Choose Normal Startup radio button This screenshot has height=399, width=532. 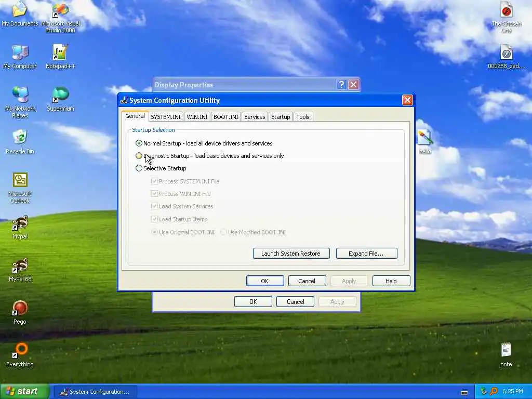(139, 143)
